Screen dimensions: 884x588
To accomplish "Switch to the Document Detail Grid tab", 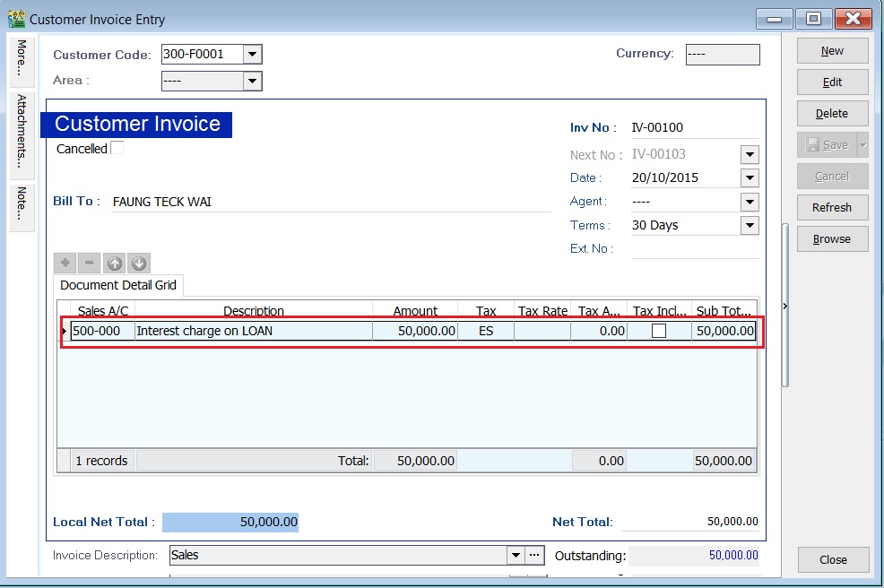I will click(x=117, y=286).
